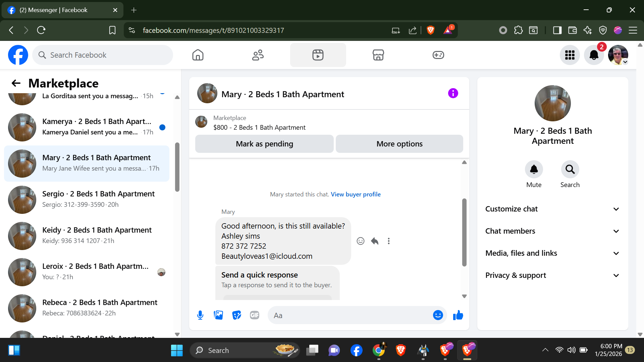Open the Marketplace storefront icon
The image size is (644, 362).
378,55
